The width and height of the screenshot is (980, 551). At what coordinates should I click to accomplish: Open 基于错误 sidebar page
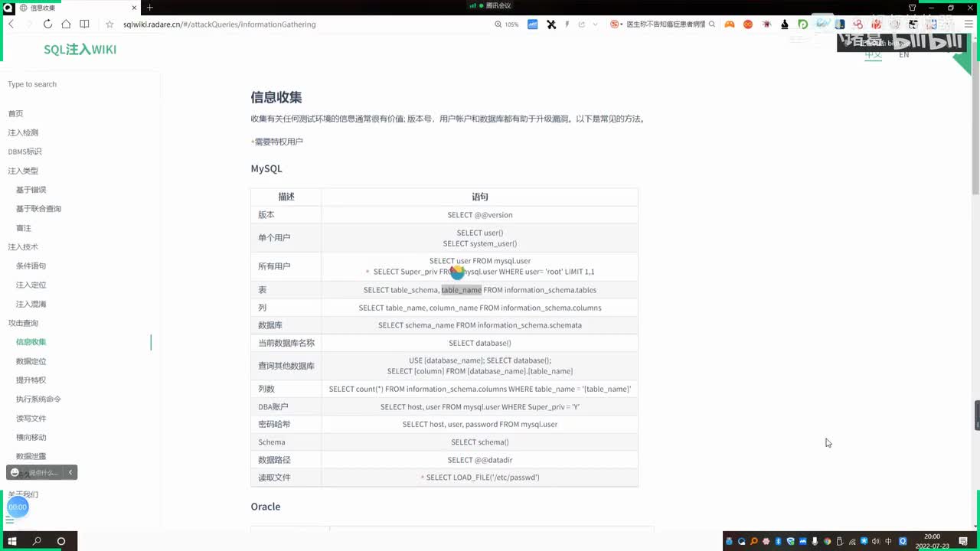point(31,190)
